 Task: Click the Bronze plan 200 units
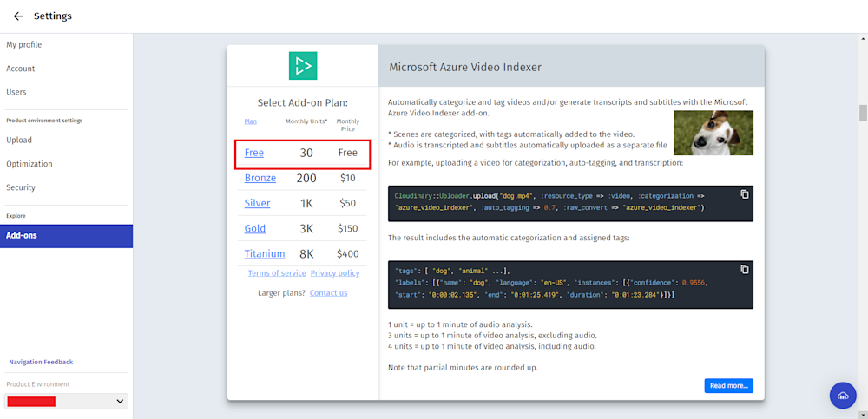(306, 178)
